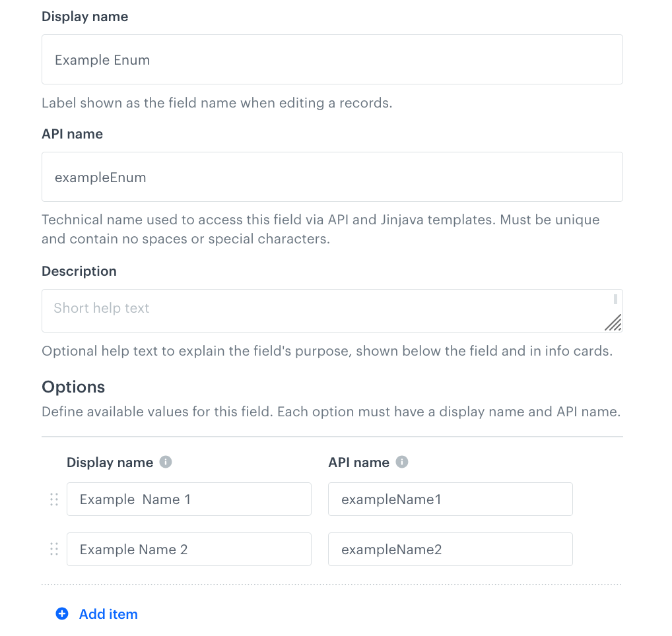The width and height of the screenshot is (672, 636).
Task: Edit the option field Example Name 1
Action: [189, 499]
